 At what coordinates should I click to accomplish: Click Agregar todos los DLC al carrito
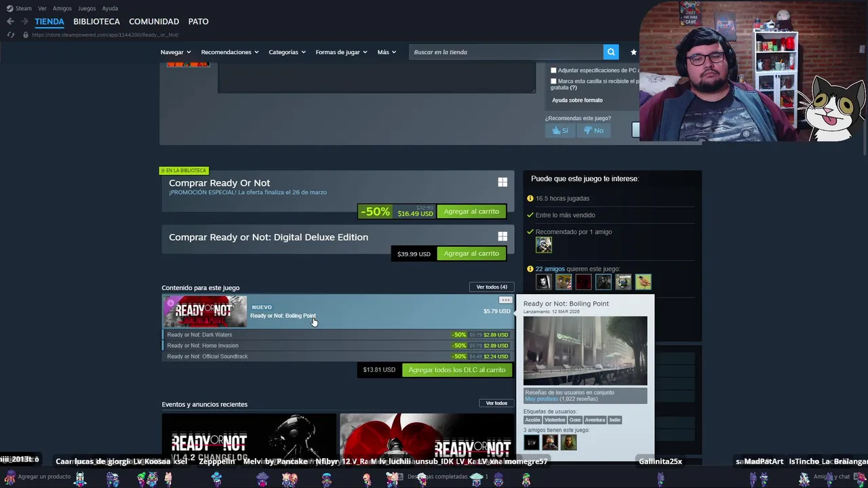pos(457,370)
